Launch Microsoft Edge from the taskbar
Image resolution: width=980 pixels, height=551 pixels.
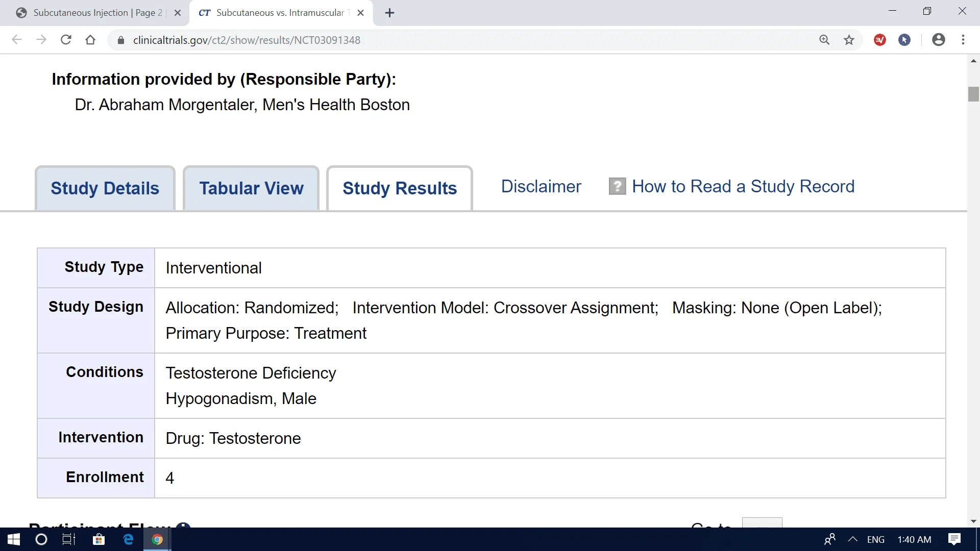[128, 539]
